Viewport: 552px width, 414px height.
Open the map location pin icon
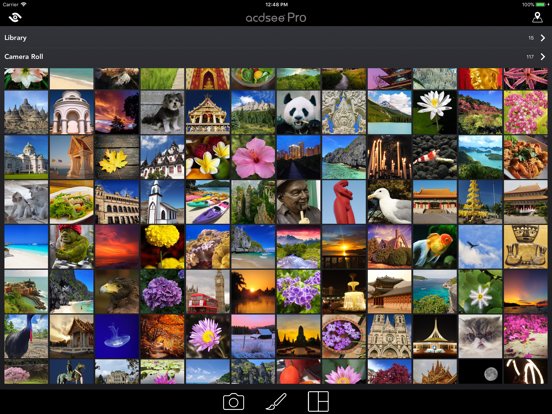[x=537, y=17]
